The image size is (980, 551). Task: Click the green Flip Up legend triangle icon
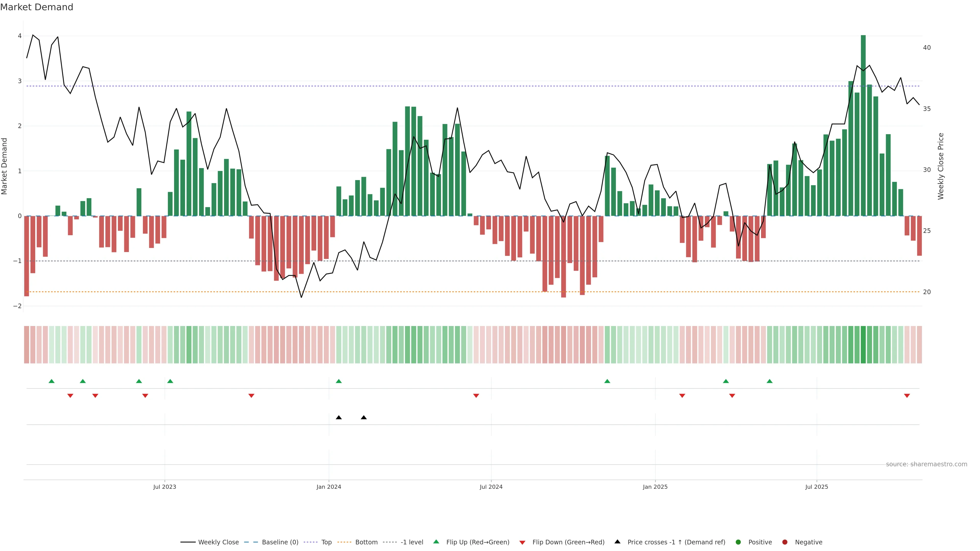pyautogui.click(x=436, y=542)
